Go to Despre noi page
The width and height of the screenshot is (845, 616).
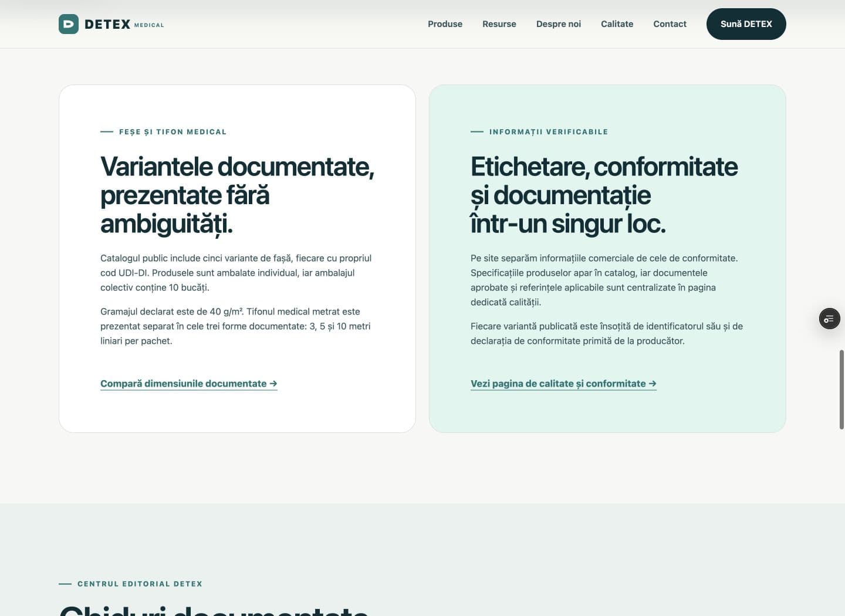point(559,24)
